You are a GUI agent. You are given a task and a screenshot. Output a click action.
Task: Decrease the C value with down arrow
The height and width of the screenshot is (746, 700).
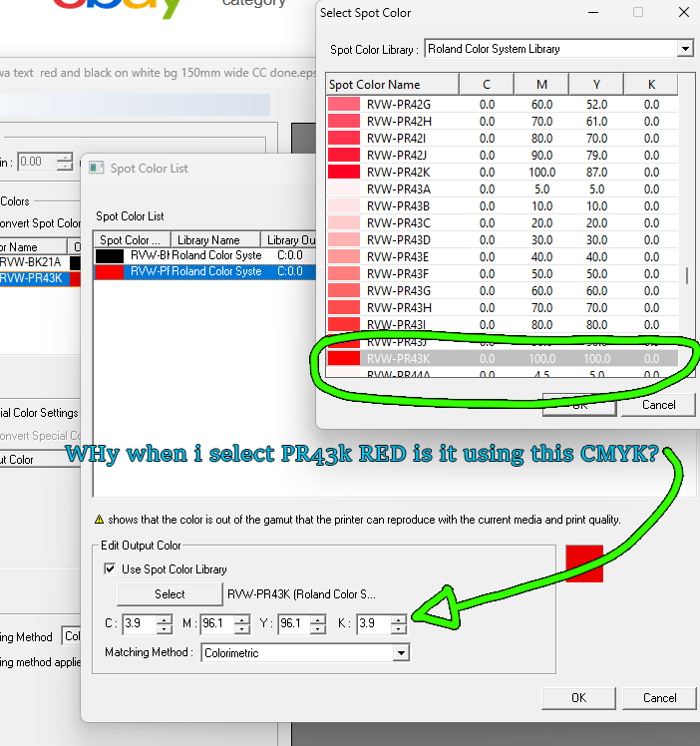click(x=165, y=629)
